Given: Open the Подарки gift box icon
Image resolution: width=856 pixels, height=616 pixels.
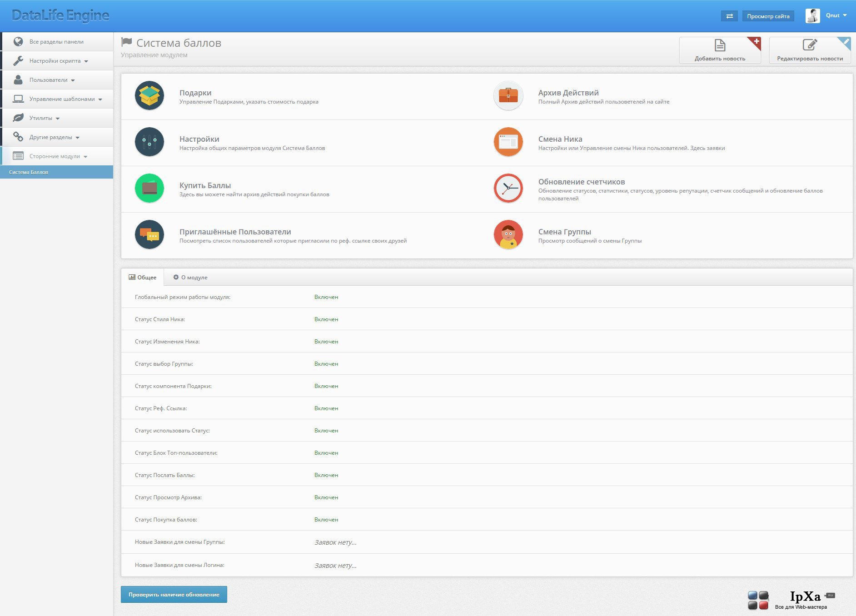Looking at the screenshot, I should pyautogui.click(x=149, y=95).
